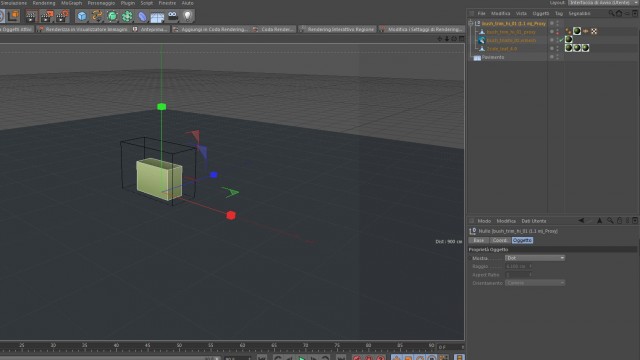640x360 pixels.
Task: Open the Layout dropdown at top right
Action: point(603,3)
